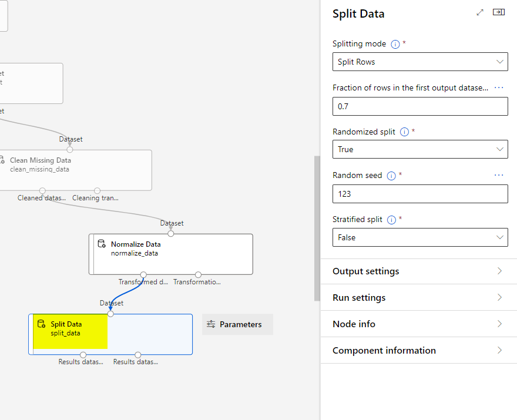The image size is (517, 420).
Task: Click ellipsis beside Fraction of rows label
Action: point(499,88)
